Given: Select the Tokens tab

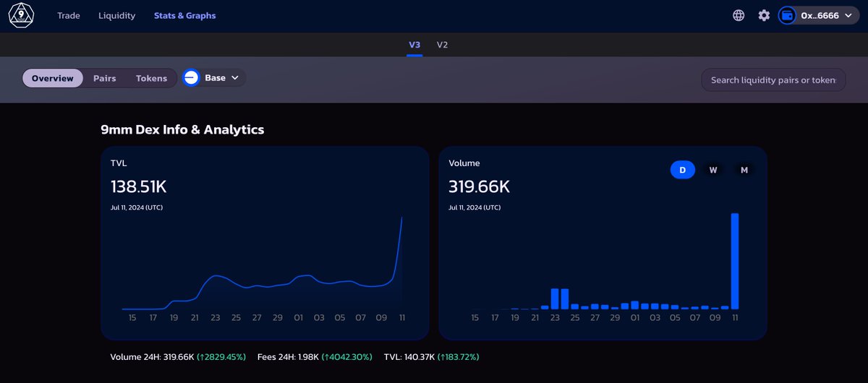Looking at the screenshot, I should [x=151, y=78].
